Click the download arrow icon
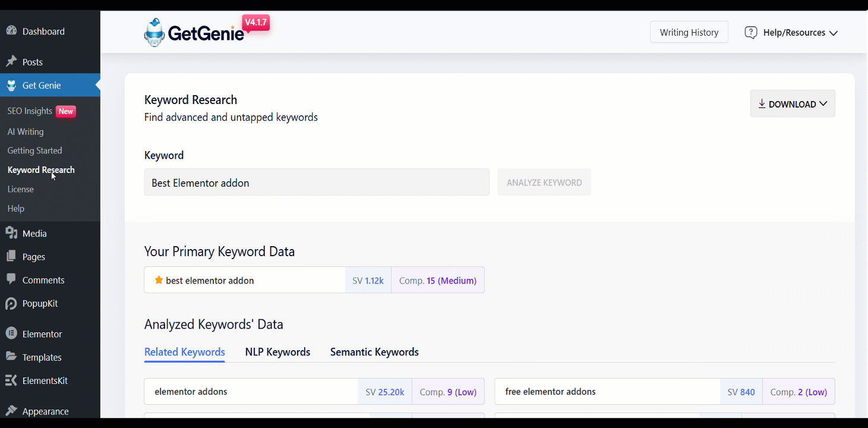This screenshot has height=428, width=868. pyautogui.click(x=762, y=104)
